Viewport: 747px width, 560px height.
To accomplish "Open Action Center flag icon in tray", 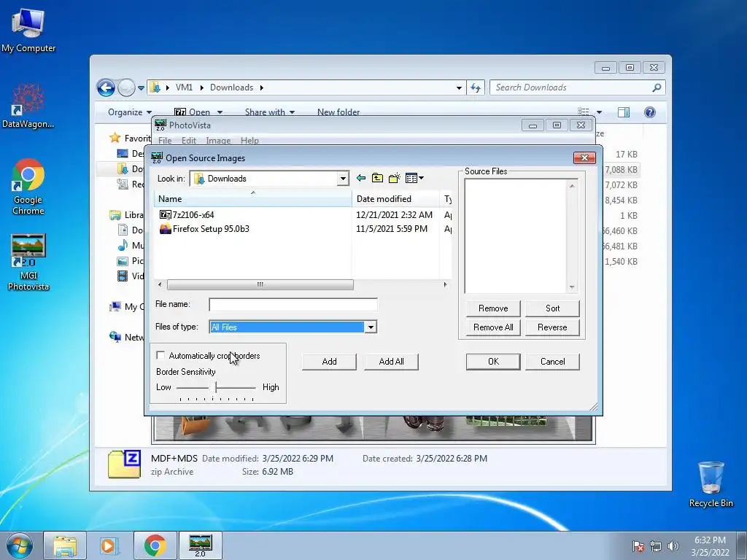I will [638, 546].
